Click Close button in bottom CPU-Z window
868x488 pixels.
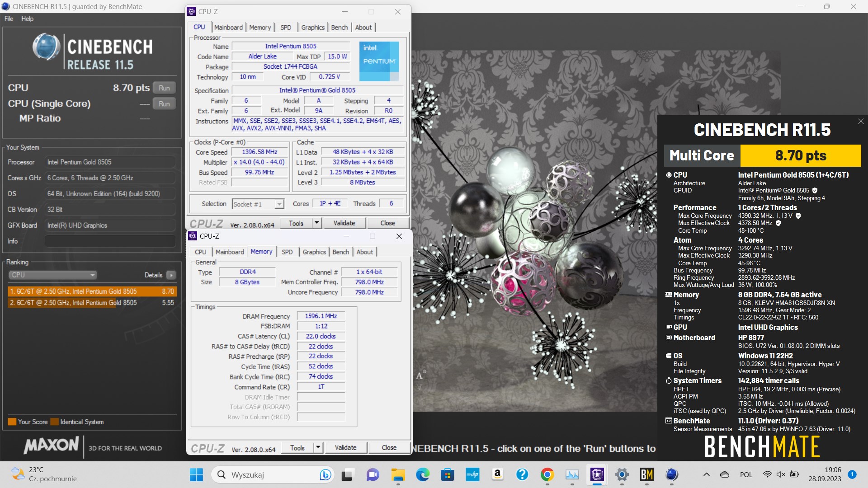tap(389, 448)
